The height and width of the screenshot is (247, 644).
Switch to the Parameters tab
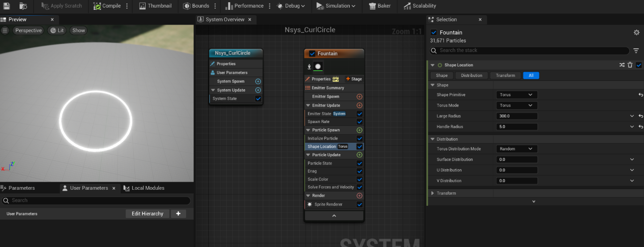click(x=21, y=188)
